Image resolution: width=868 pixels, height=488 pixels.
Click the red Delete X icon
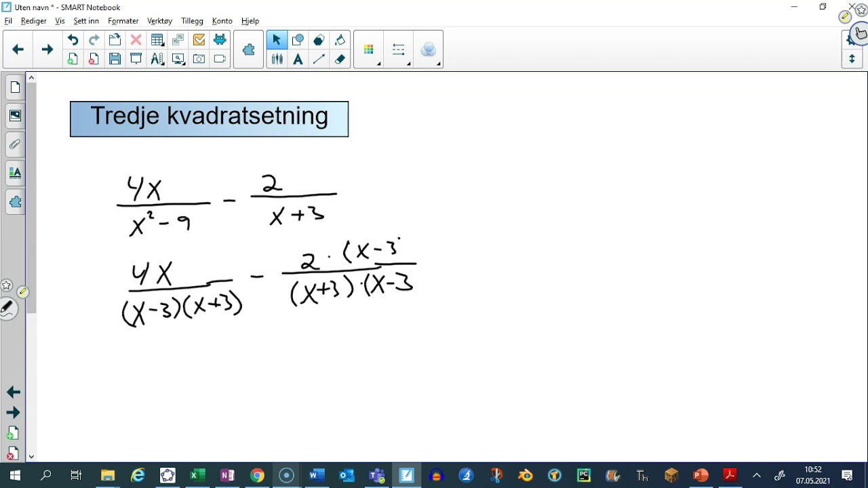[x=136, y=40]
